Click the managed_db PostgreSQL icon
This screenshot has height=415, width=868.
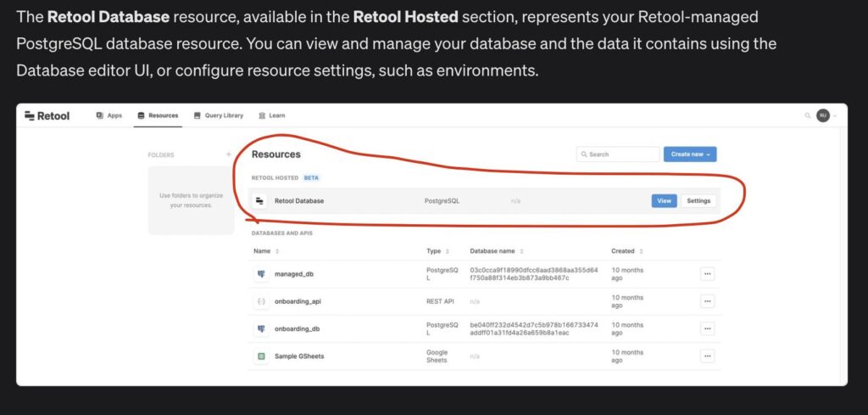(x=261, y=274)
